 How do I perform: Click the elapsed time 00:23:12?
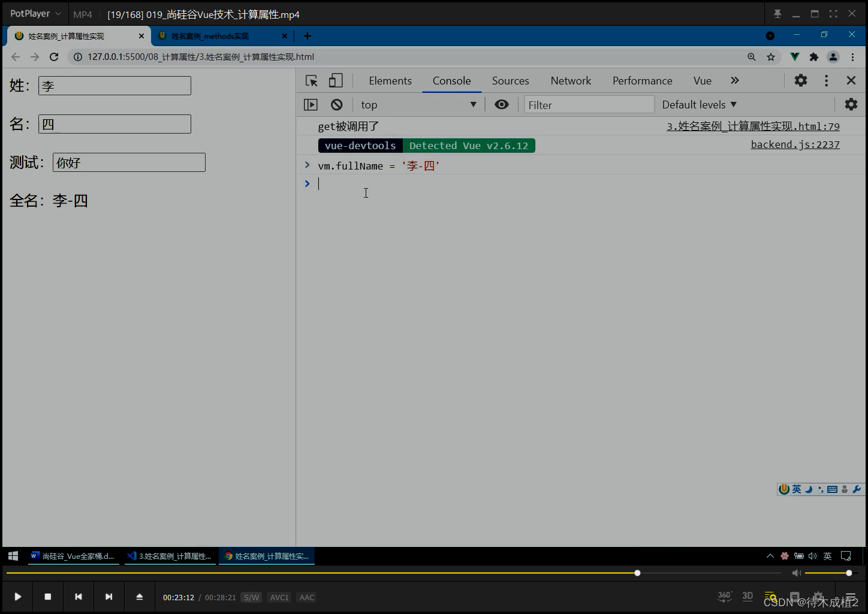[x=179, y=597]
